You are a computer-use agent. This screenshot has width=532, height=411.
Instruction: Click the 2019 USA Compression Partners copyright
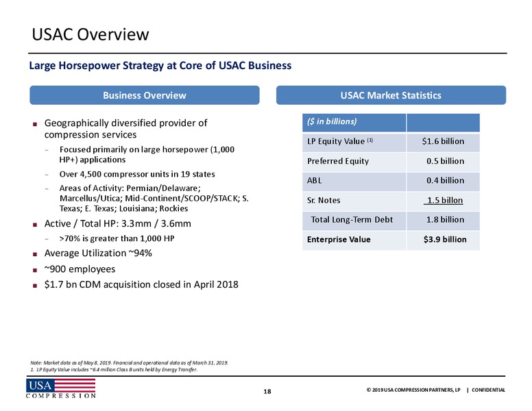tap(413, 390)
